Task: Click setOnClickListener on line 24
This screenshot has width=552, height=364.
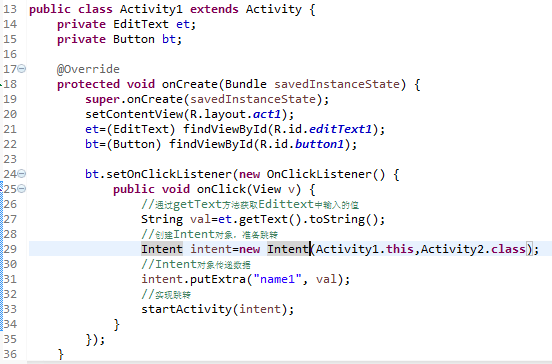Action: 169,174
